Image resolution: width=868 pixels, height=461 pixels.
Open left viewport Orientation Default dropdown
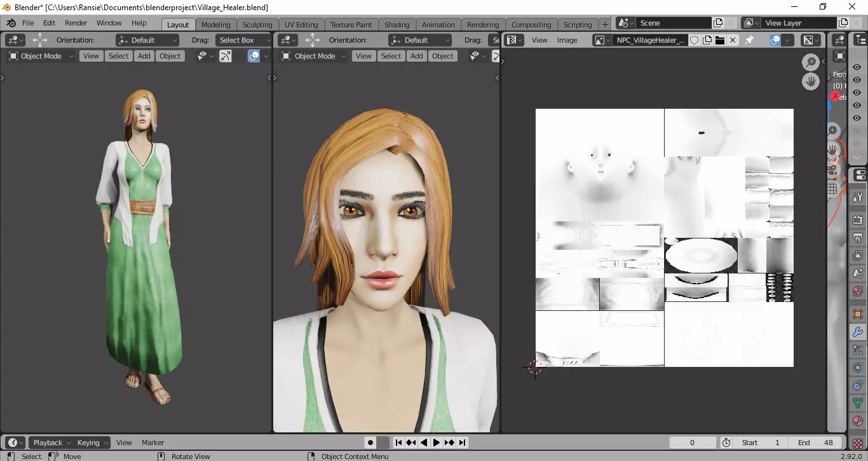pos(147,40)
